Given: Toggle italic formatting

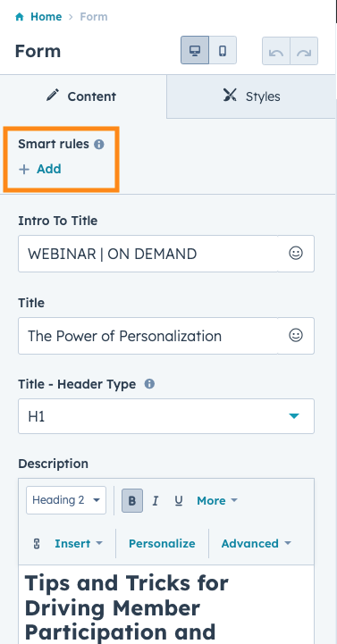Looking at the screenshot, I should point(156,501).
